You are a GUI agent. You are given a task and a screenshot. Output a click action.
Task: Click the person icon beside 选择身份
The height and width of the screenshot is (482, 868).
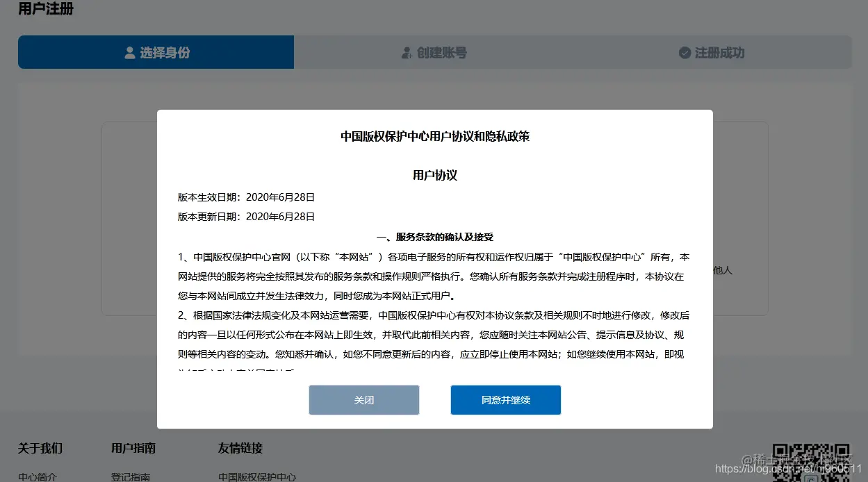(129, 53)
